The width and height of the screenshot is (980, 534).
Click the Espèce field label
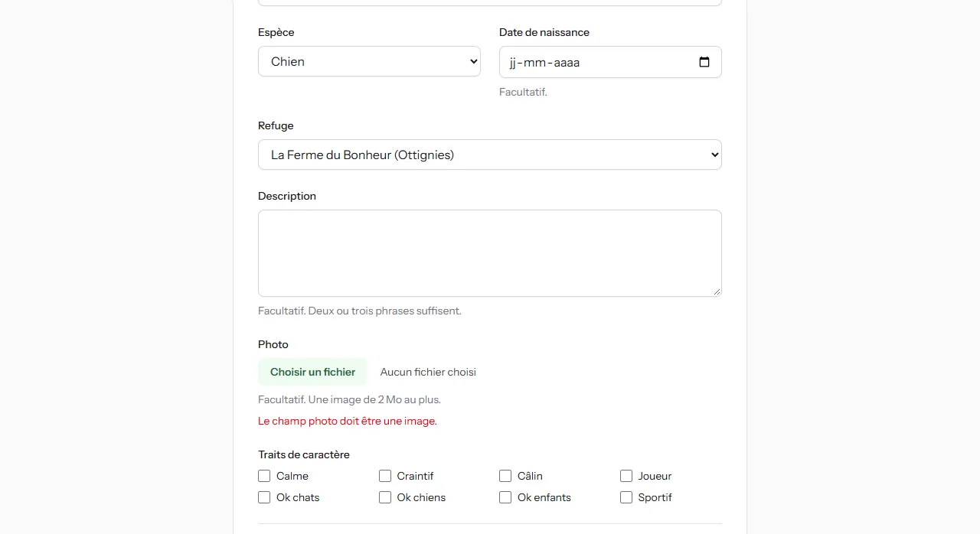pos(276,32)
